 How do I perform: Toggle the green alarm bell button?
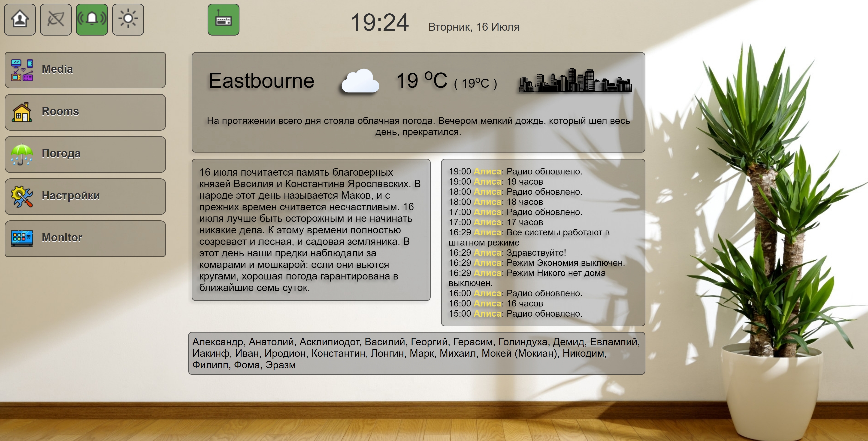pos(92,20)
